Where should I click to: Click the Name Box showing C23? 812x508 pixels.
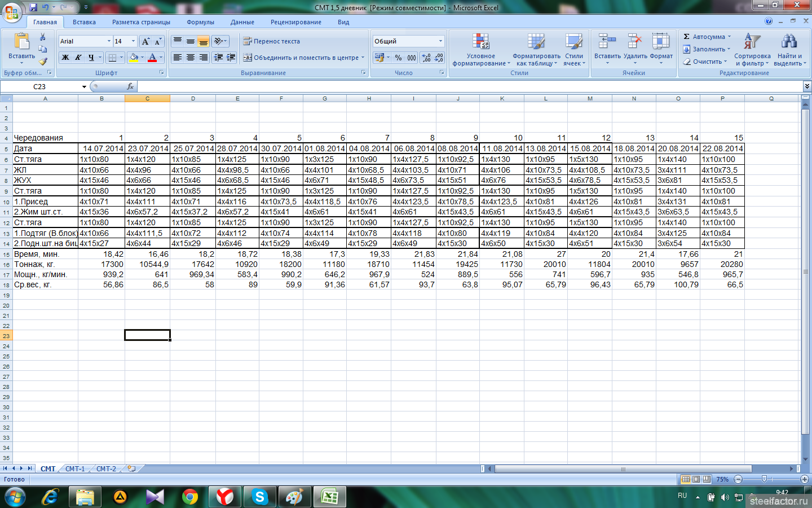[x=41, y=86]
